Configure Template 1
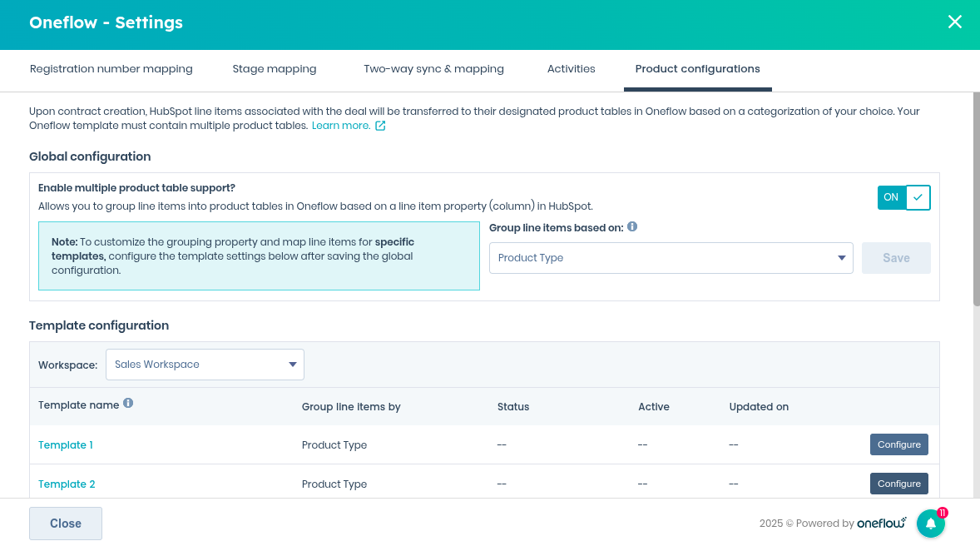Image resolution: width=980 pixels, height=546 pixels. [898, 444]
